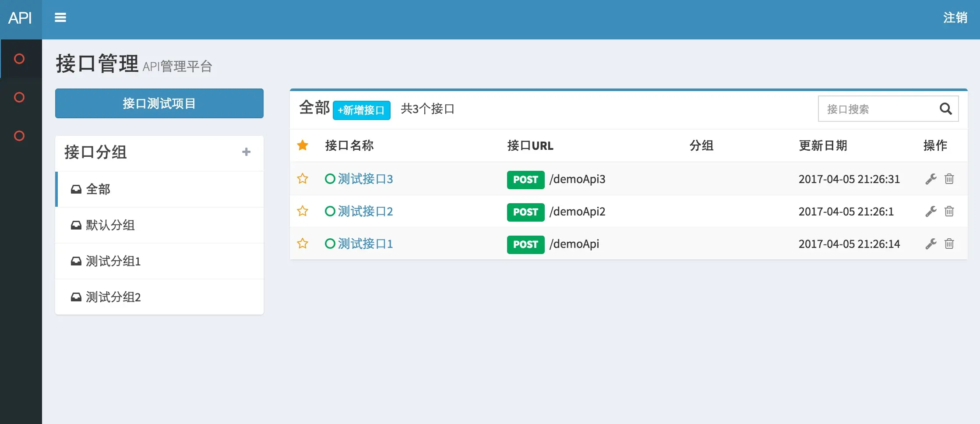
Task: Delete 测试接口1 using trash icon
Action: click(x=949, y=244)
